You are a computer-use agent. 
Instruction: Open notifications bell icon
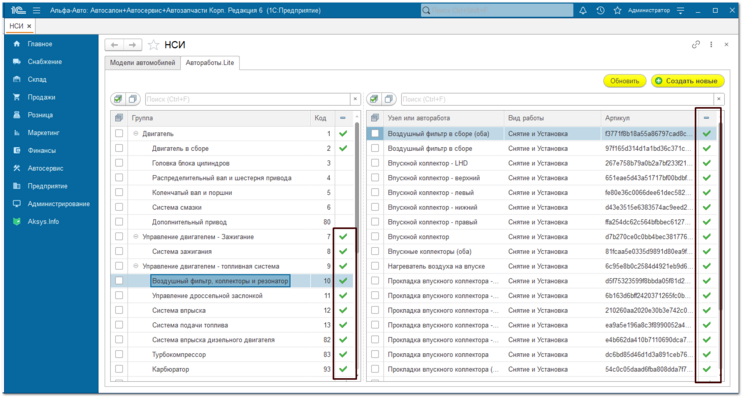point(583,10)
